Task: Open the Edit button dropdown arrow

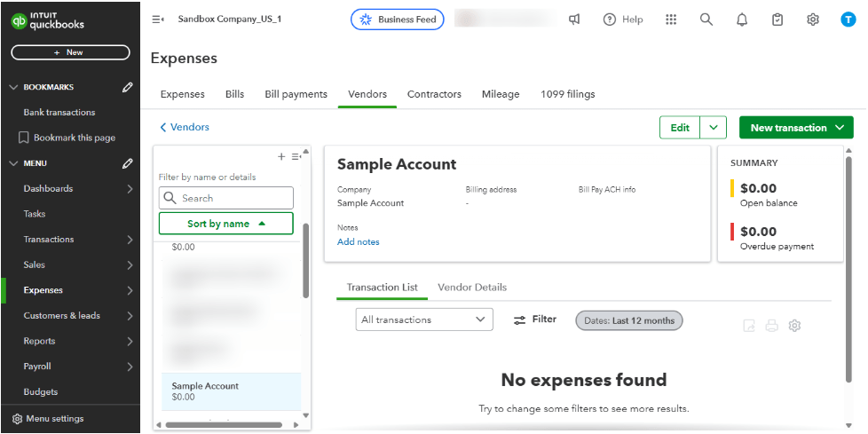Action: [714, 127]
